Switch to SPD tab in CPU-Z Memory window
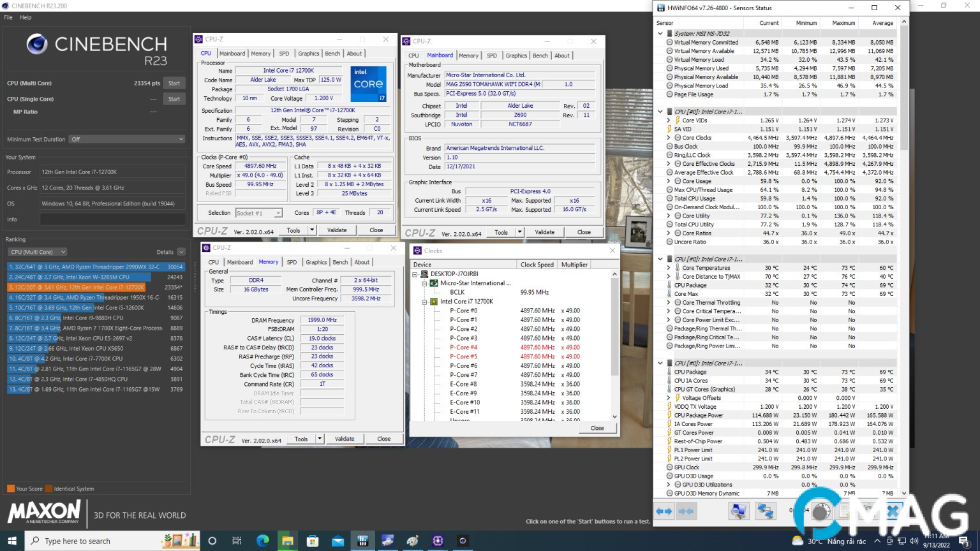 pos(292,262)
